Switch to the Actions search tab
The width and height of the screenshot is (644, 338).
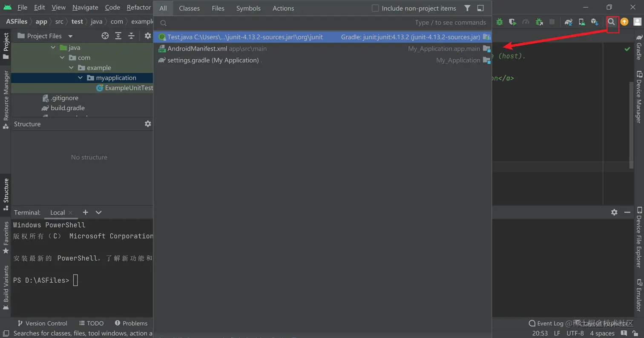(x=283, y=8)
